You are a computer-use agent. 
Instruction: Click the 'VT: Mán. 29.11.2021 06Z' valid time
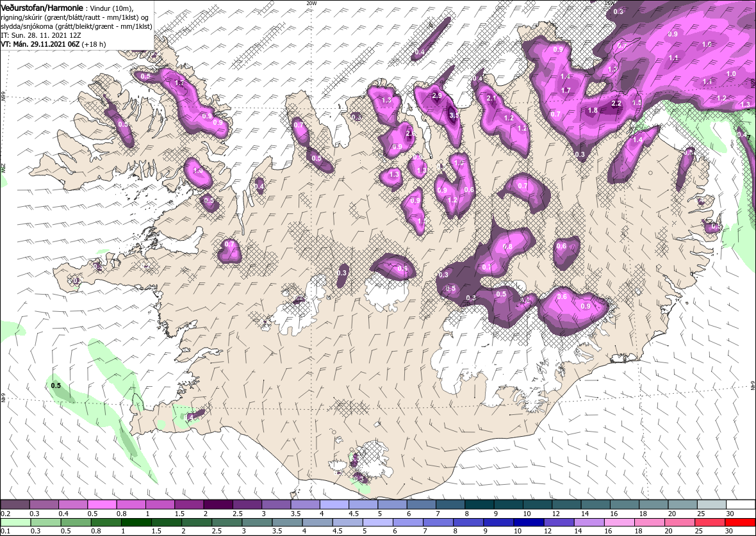click(x=40, y=44)
